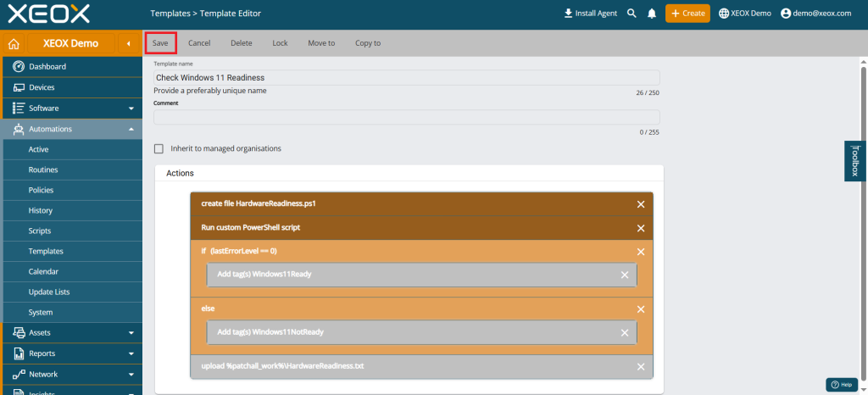Expand the Software menu arrow

pos(131,108)
